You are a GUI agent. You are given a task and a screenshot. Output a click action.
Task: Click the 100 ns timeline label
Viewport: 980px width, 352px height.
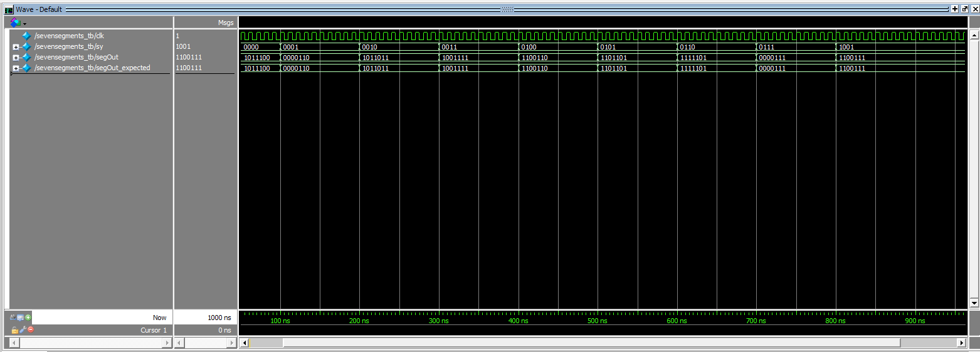point(280,321)
